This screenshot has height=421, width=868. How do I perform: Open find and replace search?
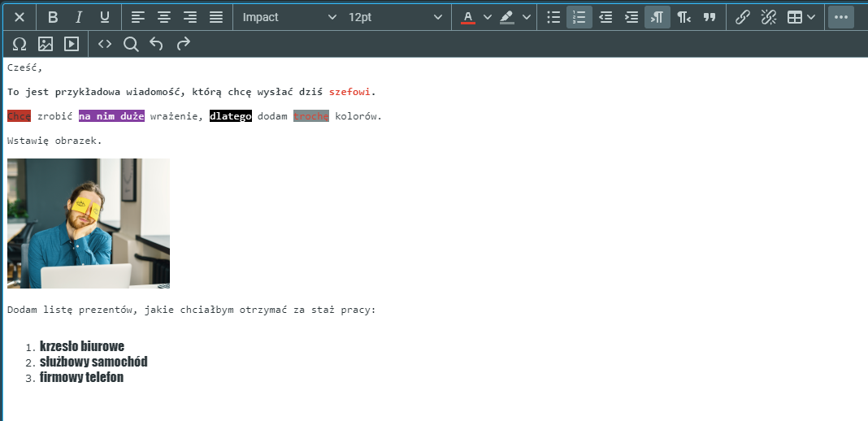pyautogui.click(x=130, y=44)
